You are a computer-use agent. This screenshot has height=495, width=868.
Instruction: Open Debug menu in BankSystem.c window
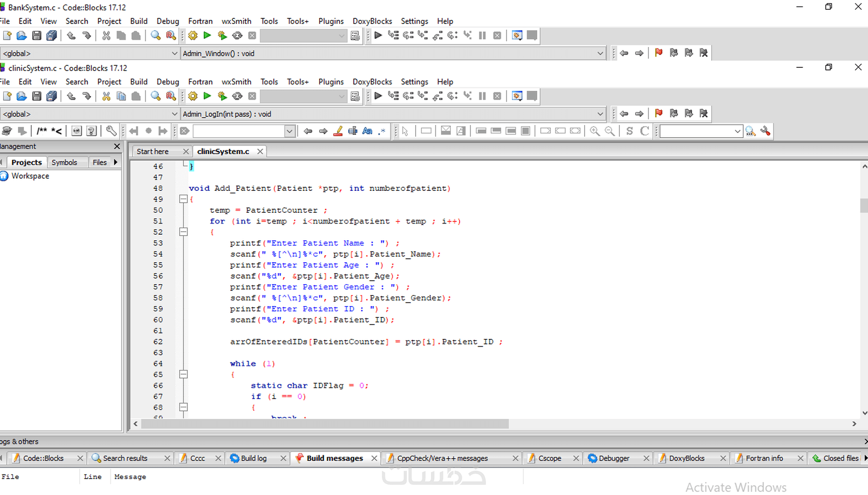167,21
